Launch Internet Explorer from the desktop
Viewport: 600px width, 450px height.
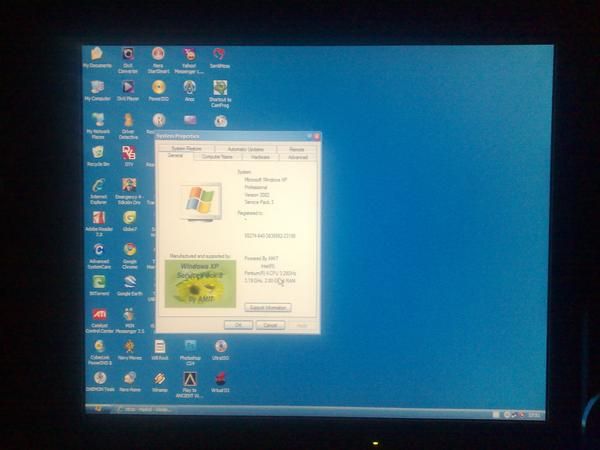(98, 191)
